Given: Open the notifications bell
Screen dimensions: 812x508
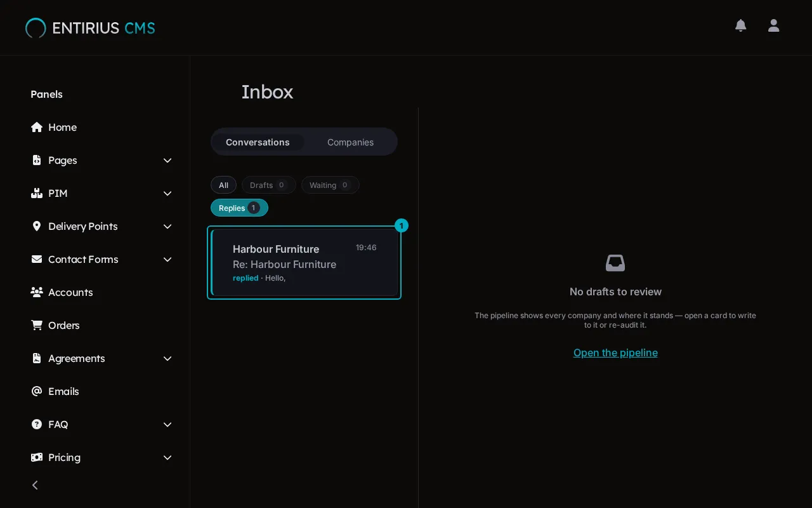Looking at the screenshot, I should pyautogui.click(x=740, y=25).
